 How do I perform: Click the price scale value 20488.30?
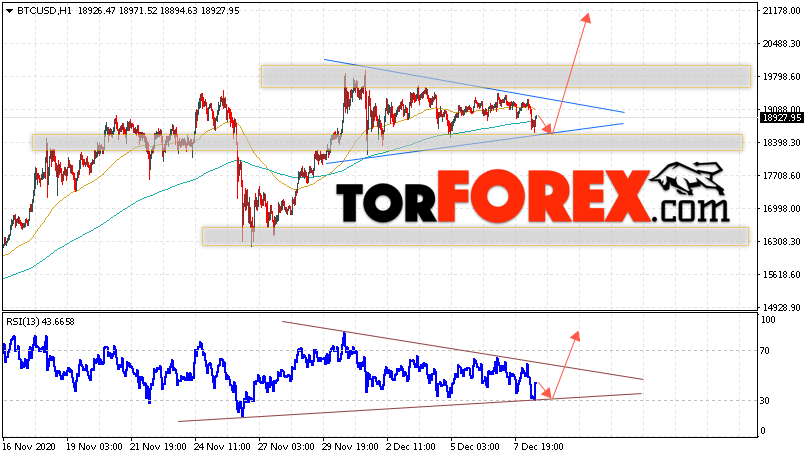tap(781, 44)
